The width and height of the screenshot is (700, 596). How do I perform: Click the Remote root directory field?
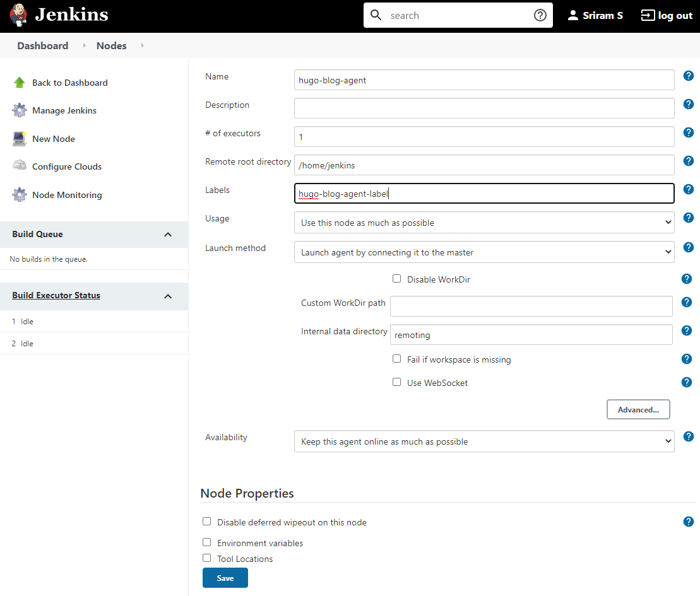pyautogui.click(x=484, y=165)
